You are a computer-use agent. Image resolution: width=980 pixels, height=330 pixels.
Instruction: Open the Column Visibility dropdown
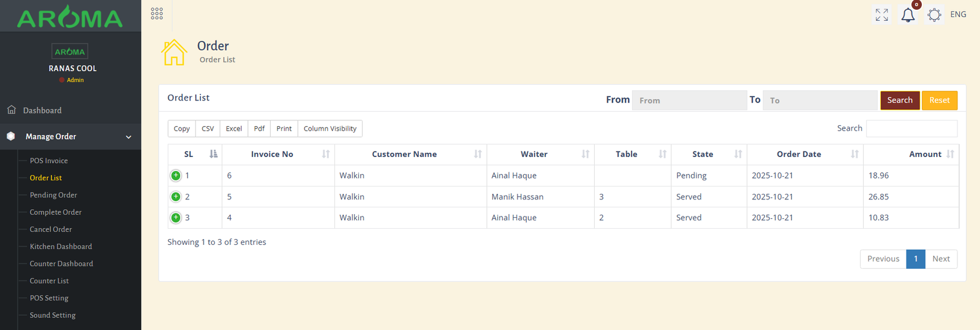330,129
